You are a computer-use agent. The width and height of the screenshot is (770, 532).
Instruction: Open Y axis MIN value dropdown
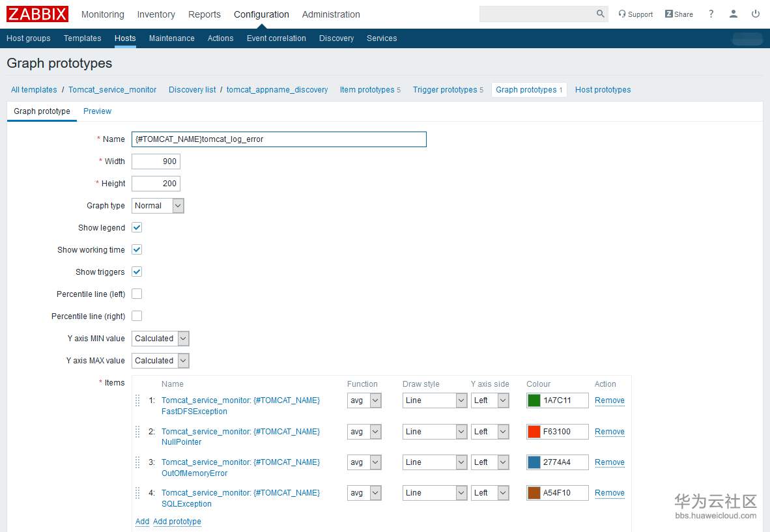click(x=160, y=338)
